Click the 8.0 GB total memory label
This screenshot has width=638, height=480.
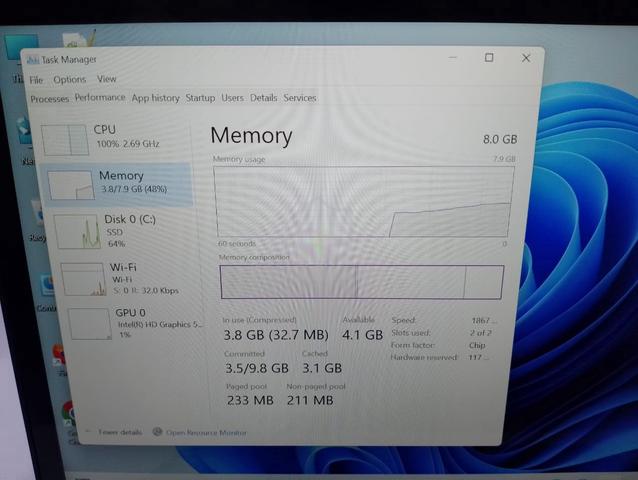pos(500,140)
